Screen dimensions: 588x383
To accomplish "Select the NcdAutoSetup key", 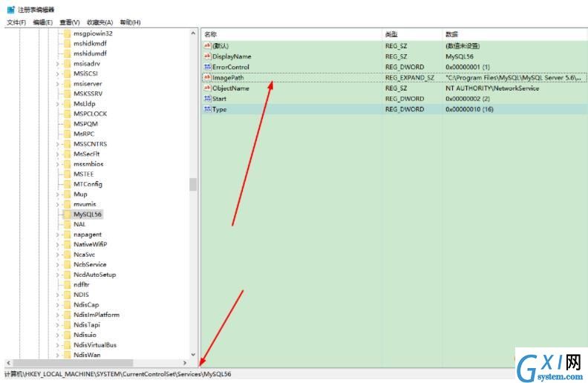I will pos(95,275).
